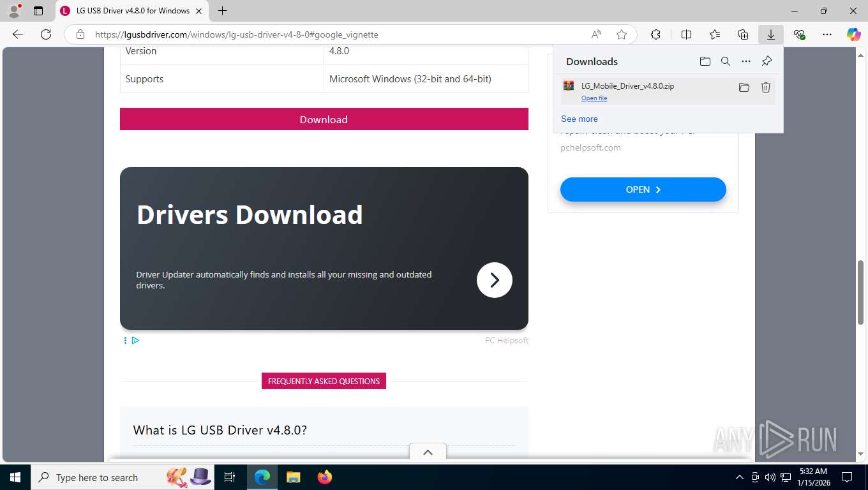
Task: Activate Read aloud icon
Action: coord(596,34)
